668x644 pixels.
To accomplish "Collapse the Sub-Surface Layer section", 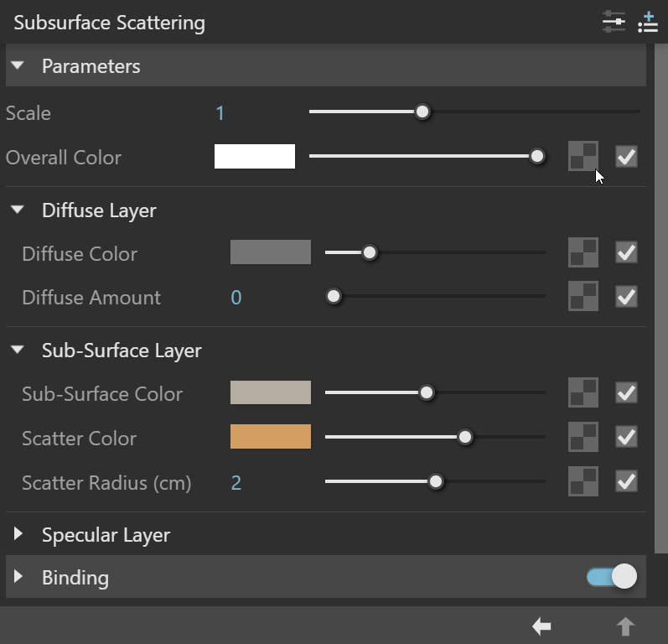I will click(18, 350).
